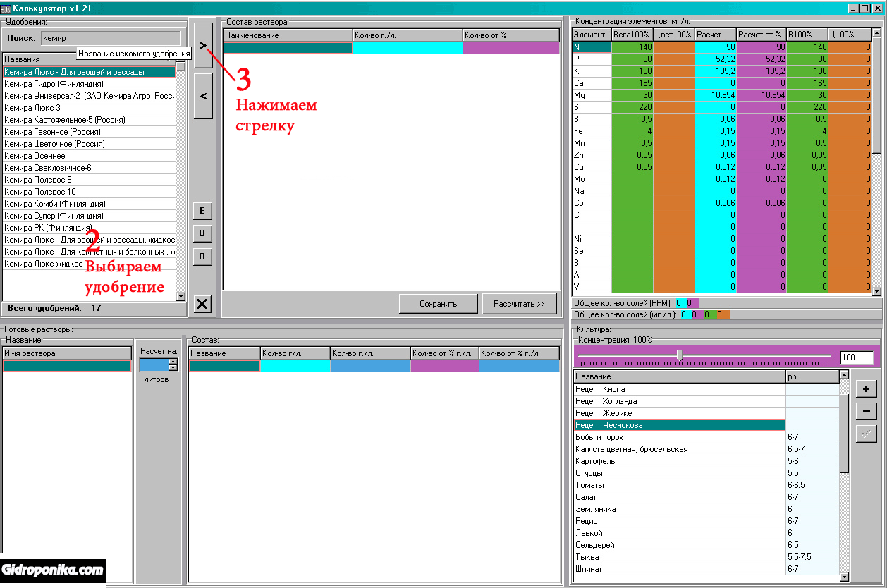887x588 pixels.
Task: Click the E button
Action: pos(202,211)
